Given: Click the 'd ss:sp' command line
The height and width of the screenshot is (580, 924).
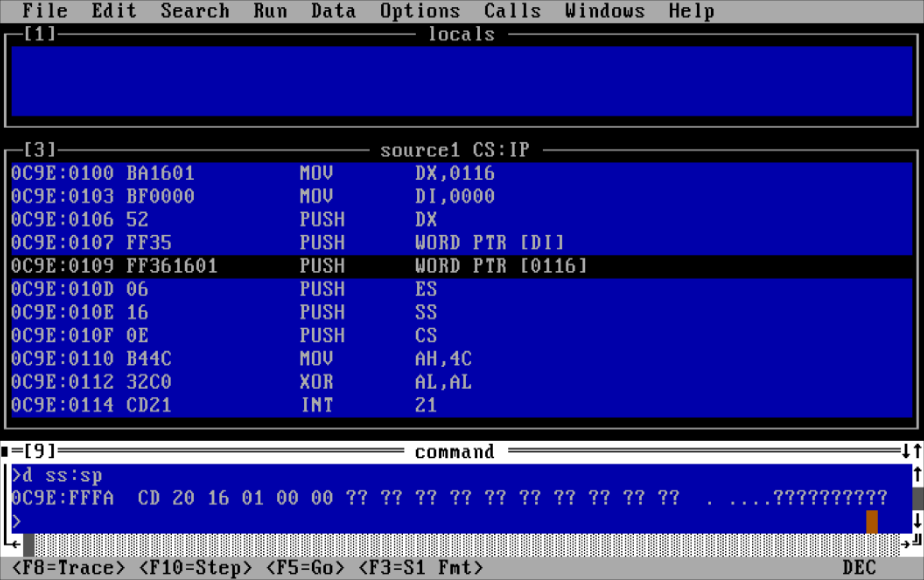Looking at the screenshot, I should [57, 476].
